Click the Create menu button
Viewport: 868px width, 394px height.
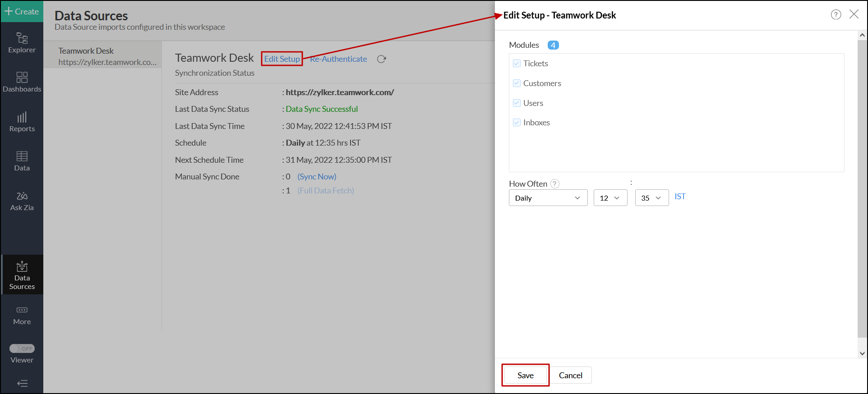(x=22, y=11)
